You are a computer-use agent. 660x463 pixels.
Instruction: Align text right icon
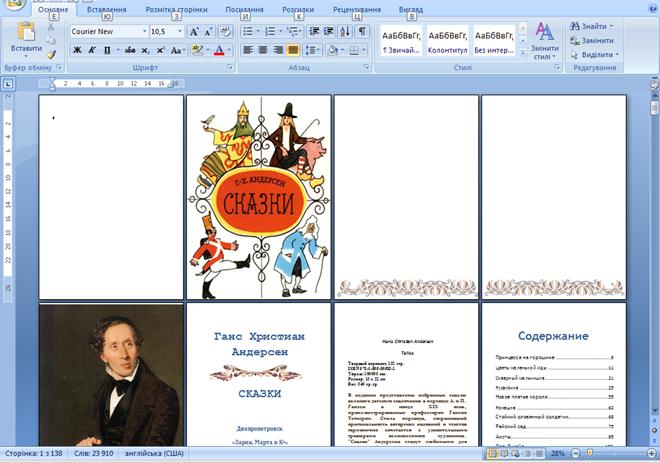[x=278, y=50]
